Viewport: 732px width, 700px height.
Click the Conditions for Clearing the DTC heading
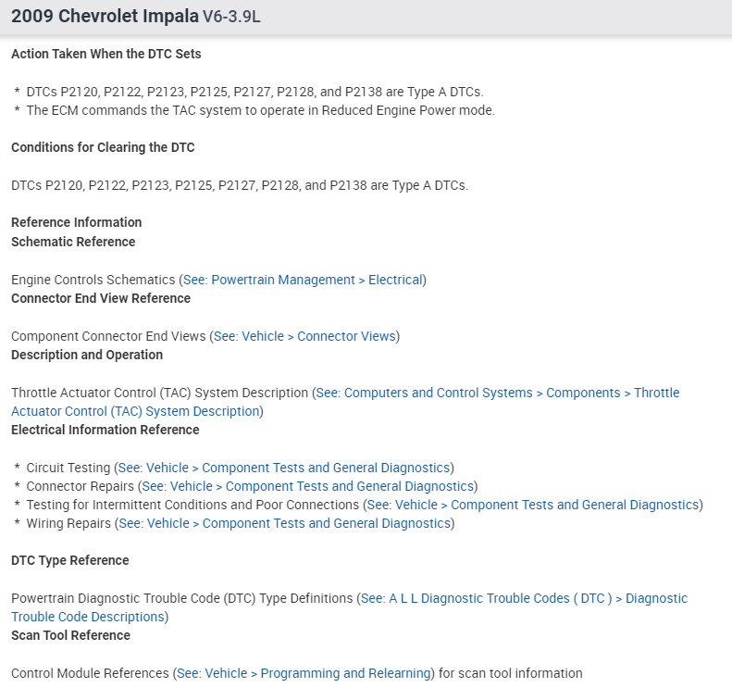pos(103,147)
